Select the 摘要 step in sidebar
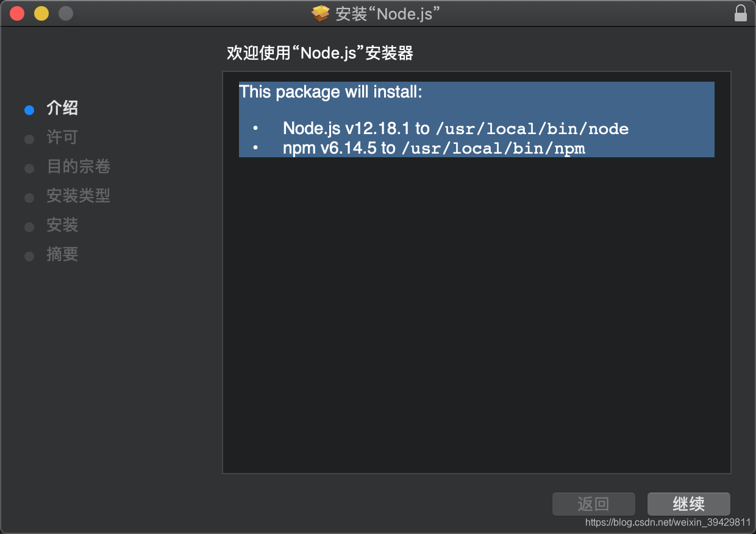Screen dimensions: 756x534 coord(62,255)
